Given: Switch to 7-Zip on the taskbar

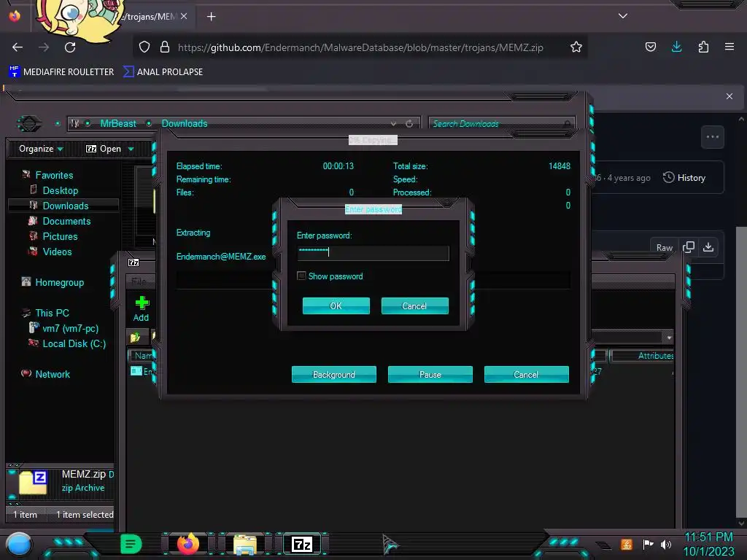Looking at the screenshot, I should pos(302,544).
